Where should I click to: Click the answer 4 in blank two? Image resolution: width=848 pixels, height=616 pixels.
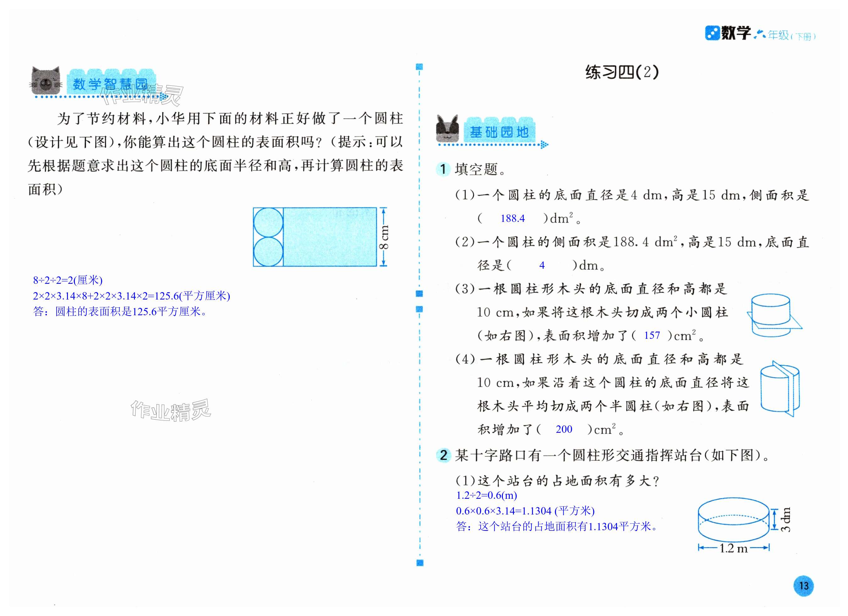click(x=542, y=265)
